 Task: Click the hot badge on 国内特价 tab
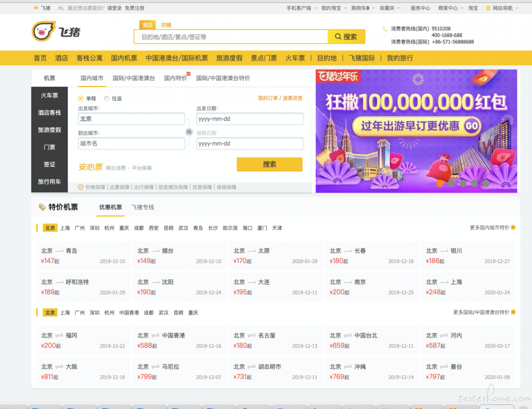pyautogui.click(x=188, y=74)
